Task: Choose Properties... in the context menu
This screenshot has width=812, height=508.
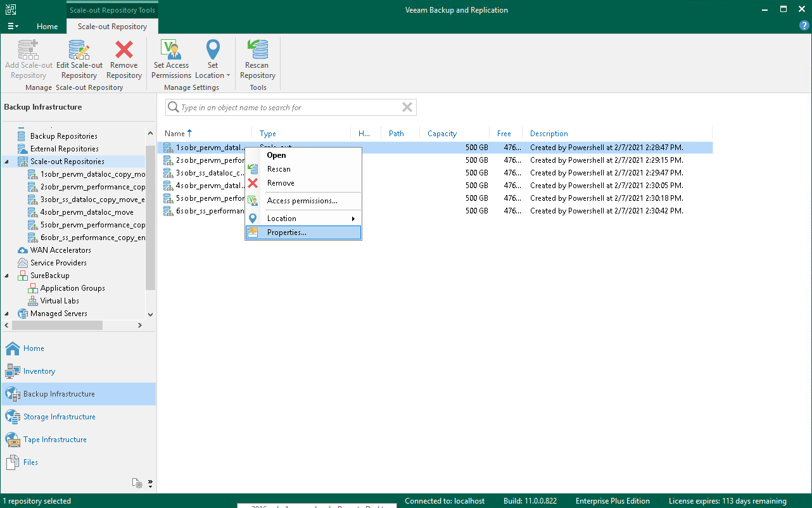Action: point(303,232)
